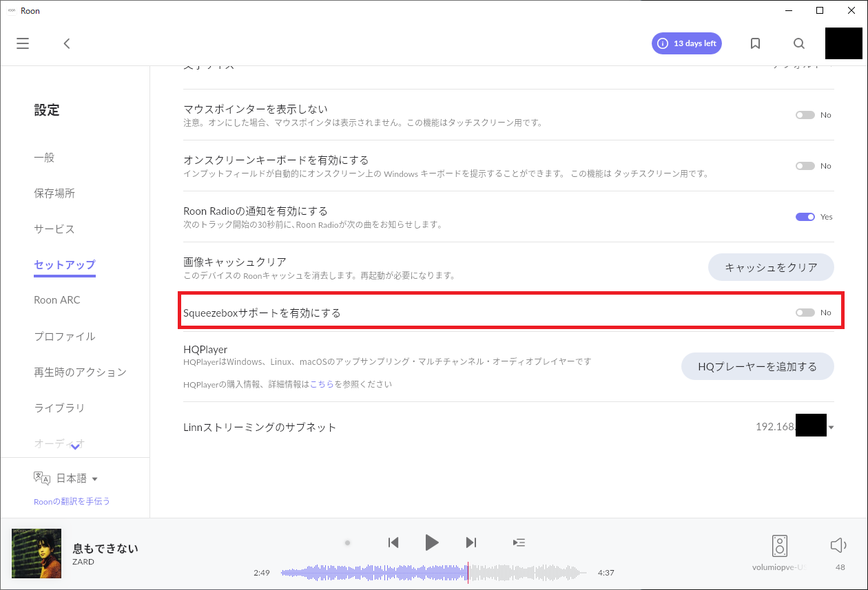Click the Linnストリーミングのサブネット label
Screen dimensions: 868x590
[x=260, y=428]
